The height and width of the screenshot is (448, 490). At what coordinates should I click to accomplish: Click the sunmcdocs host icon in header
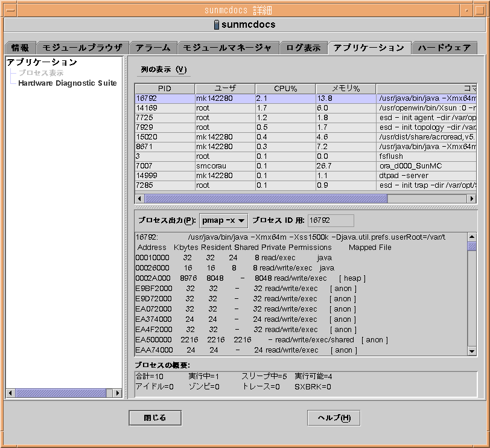tap(216, 25)
